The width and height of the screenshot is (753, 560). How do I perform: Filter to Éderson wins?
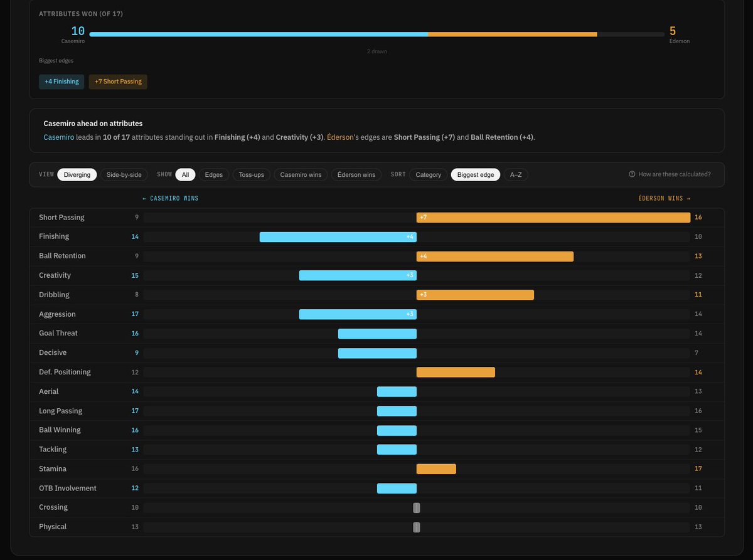356,174
